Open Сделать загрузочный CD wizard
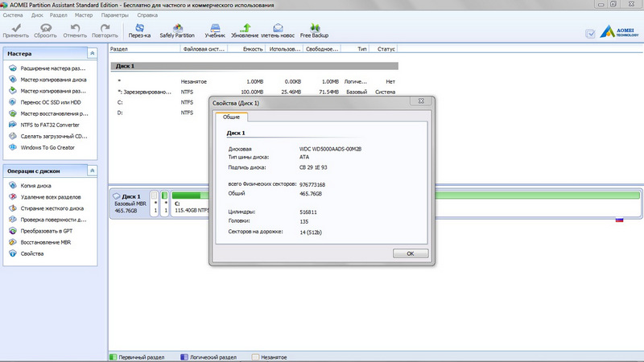 54,136
